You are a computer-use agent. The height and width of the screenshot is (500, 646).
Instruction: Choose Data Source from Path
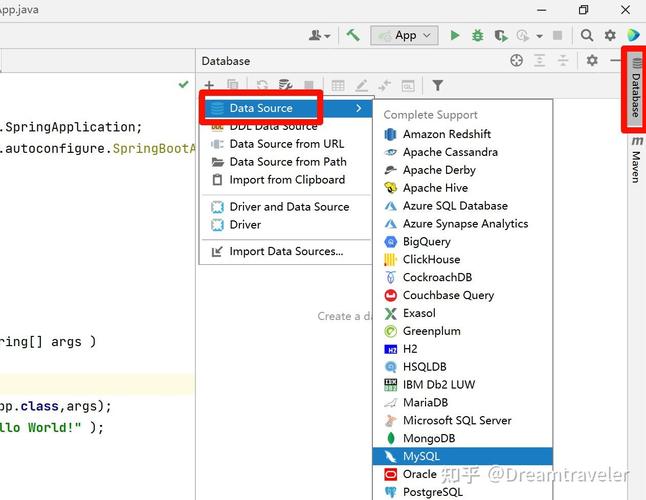pos(286,161)
